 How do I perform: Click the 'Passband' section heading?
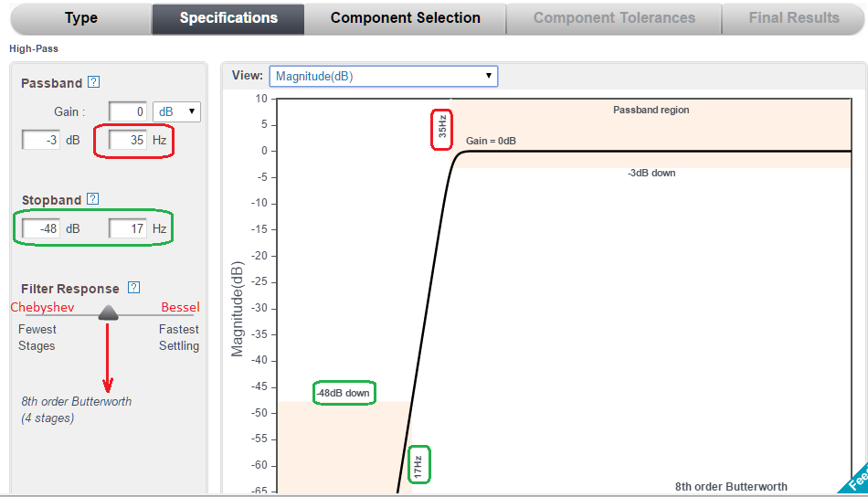tap(51, 83)
